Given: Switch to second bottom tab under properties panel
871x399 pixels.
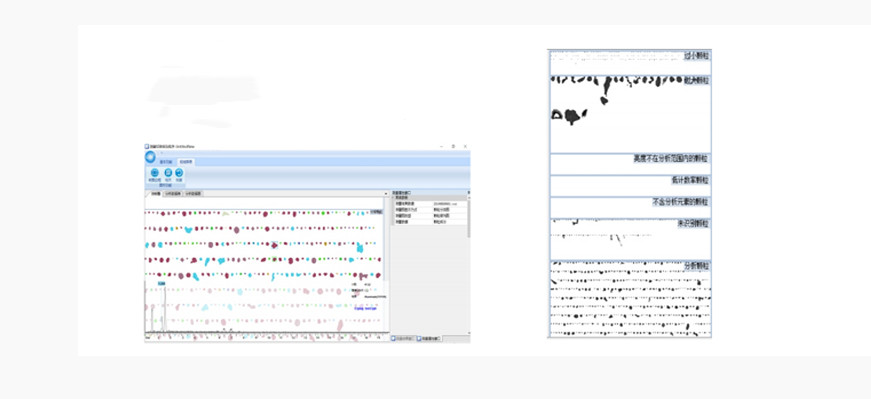Looking at the screenshot, I should click(x=429, y=338).
